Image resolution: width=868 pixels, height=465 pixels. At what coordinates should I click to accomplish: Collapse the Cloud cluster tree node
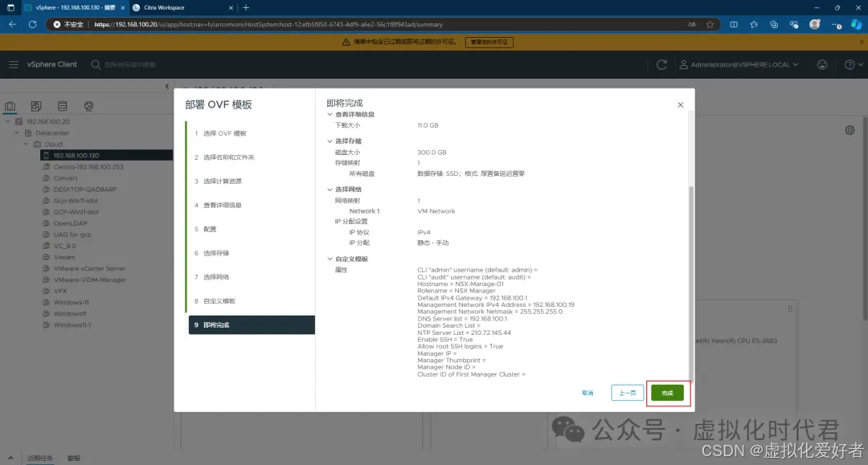coord(26,145)
